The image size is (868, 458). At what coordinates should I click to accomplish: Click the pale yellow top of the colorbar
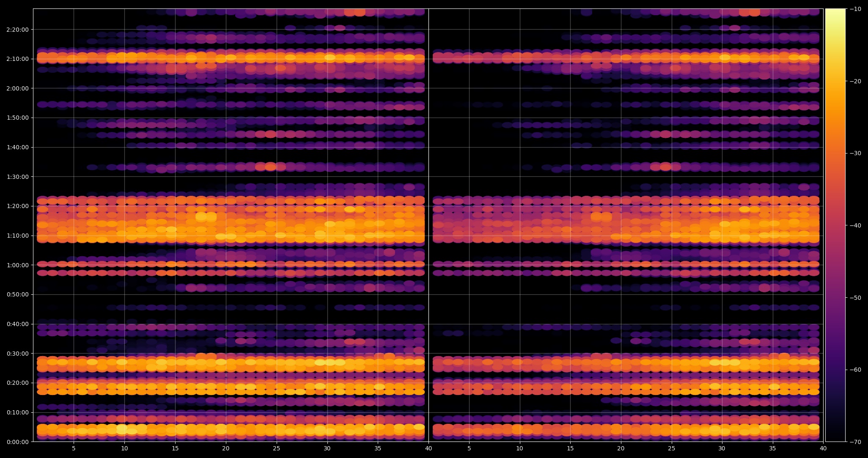(835, 13)
